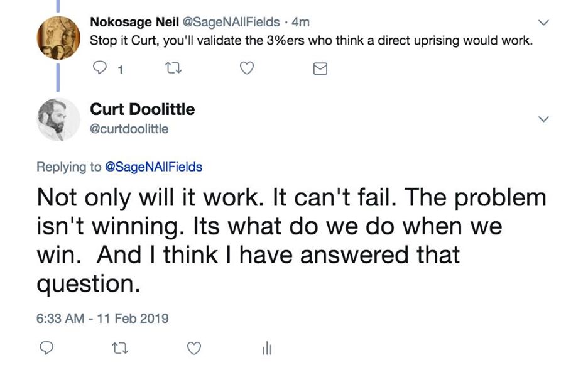Reply to Curt Doolittle's tweet
This screenshot has height=377, width=588.
pyautogui.click(x=46, y=347)
